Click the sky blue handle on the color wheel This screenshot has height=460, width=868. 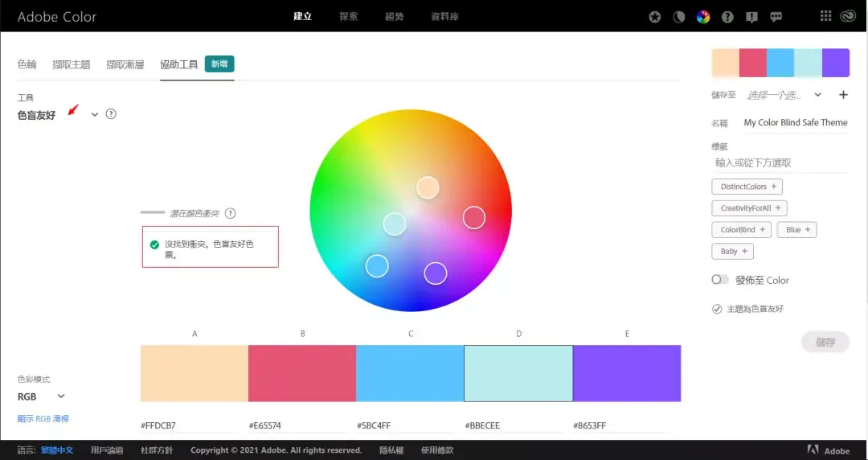[377, 265]
